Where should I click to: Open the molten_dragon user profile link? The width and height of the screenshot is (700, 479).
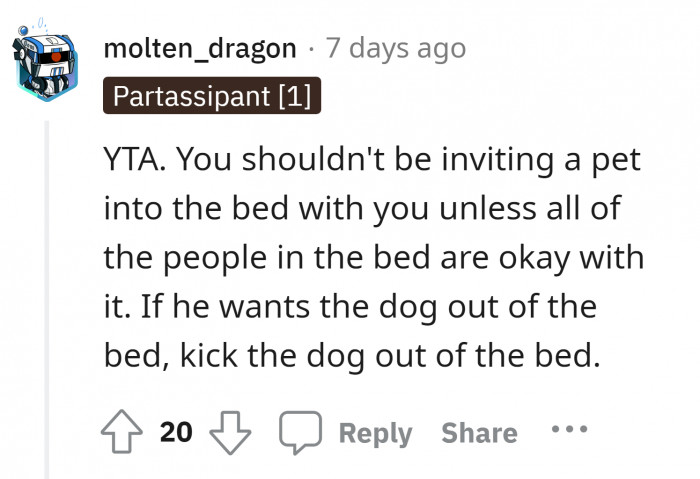coord(201,47)
